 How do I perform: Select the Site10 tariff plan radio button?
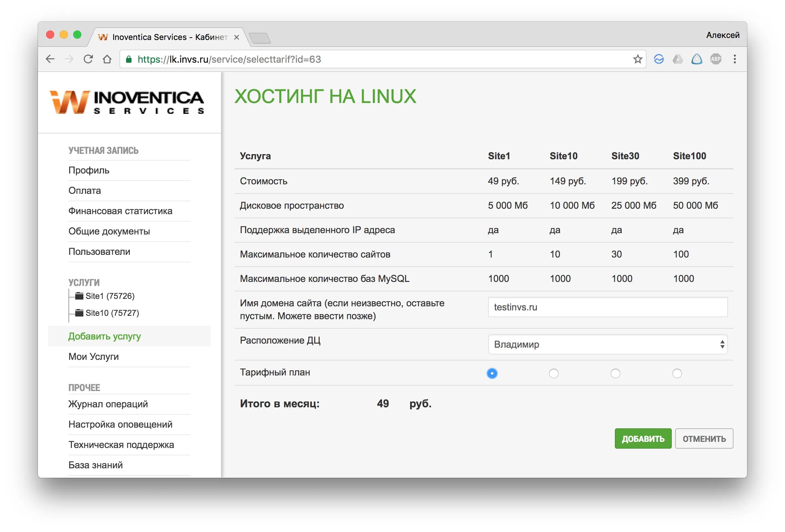click(x=553, y=373)
